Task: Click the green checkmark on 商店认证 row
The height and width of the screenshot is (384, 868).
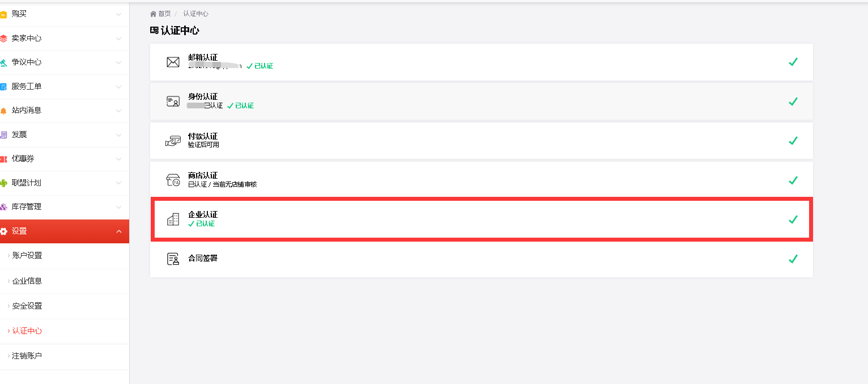Action: pyautogui.click(x=793, y=180)
